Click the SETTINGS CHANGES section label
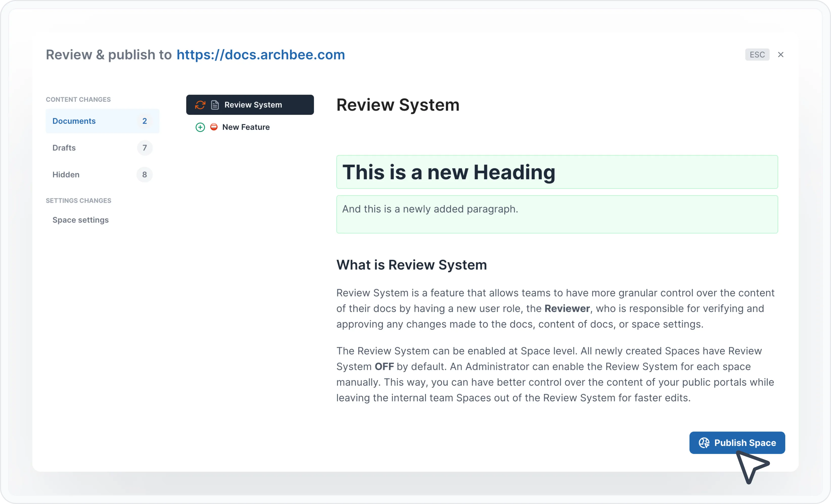 pos(79,200)
